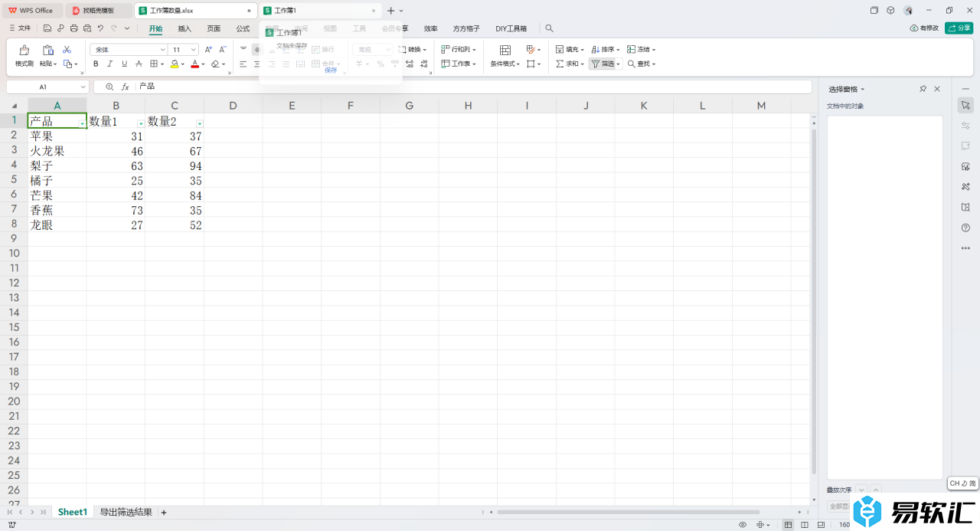Click the cube icon in title bar

(x=890, y=11)
